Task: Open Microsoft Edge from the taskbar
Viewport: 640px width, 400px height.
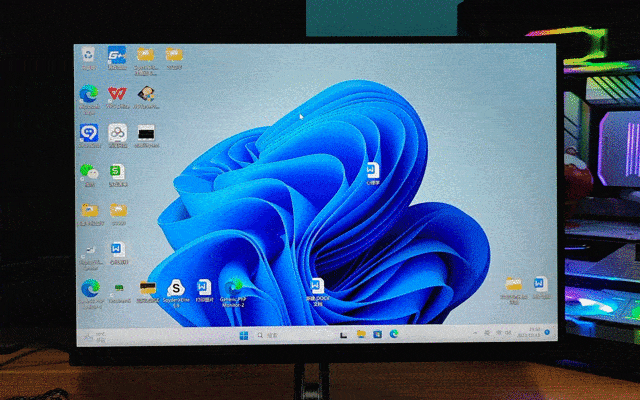Action: [394, 334]
